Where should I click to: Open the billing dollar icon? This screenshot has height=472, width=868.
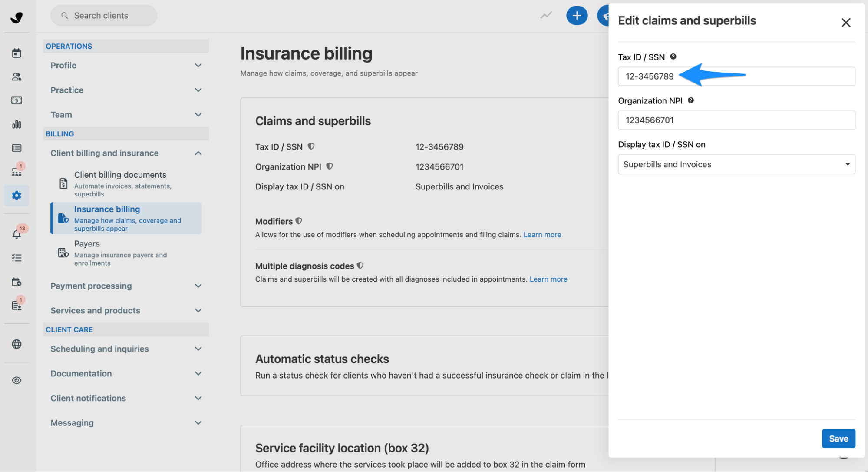[x=17, y=100]
